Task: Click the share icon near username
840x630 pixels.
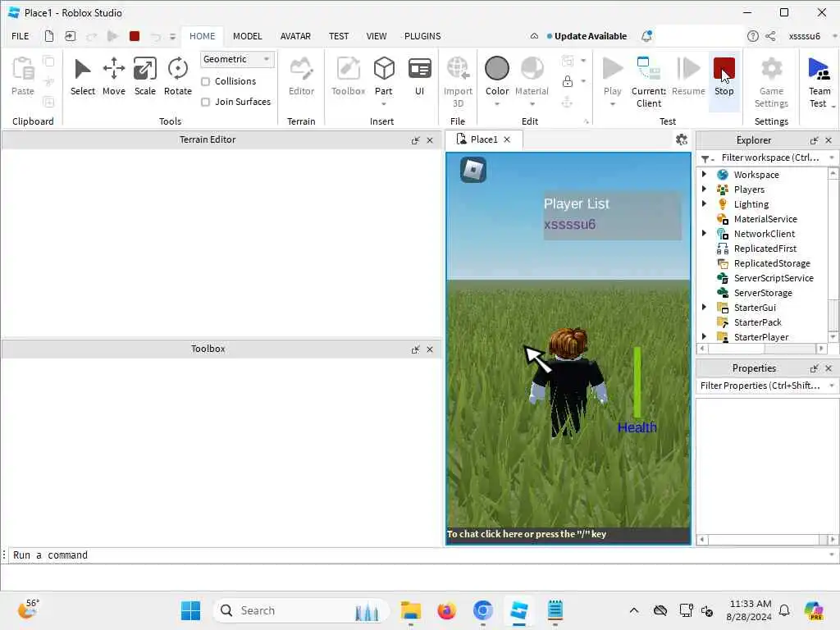Action: pyautogui.click(x=770, y=36)
